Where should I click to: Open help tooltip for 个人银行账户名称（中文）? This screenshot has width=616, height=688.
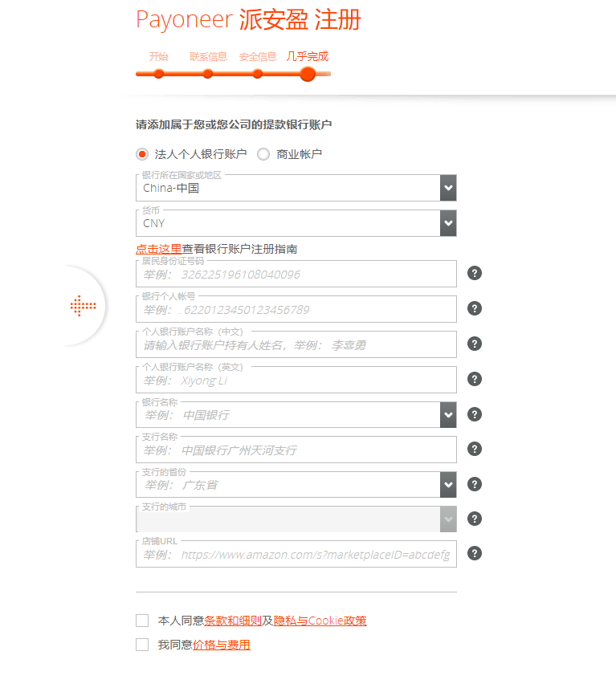(x=475, y=344)
